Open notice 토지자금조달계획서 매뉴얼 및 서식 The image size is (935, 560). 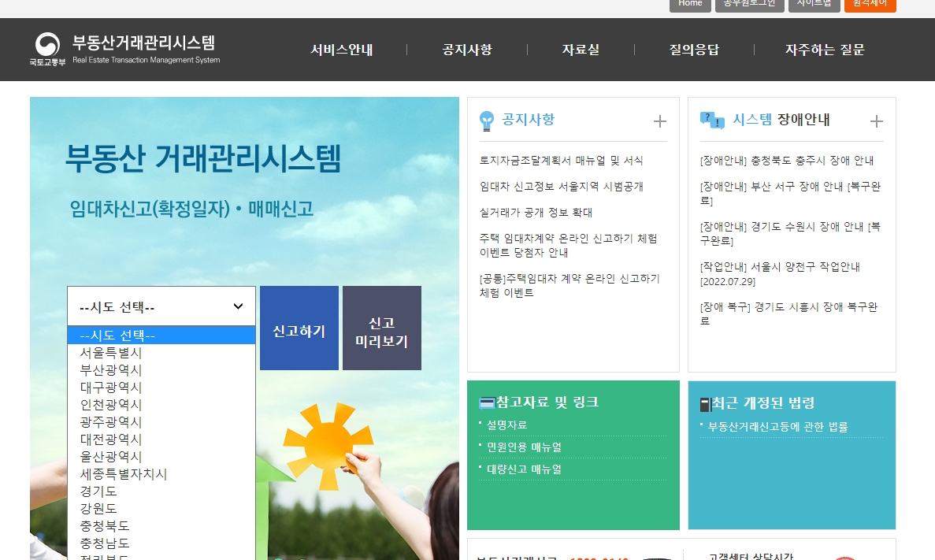(x=561, y=161)
